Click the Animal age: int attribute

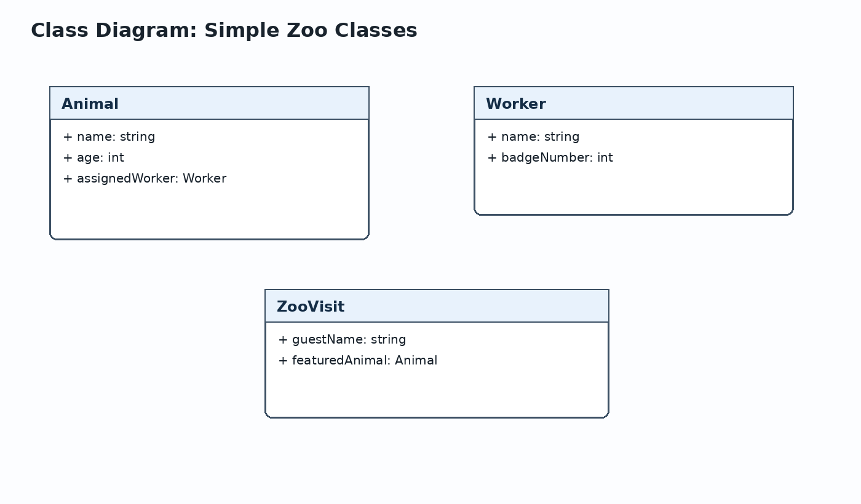(x=93, y=158)
